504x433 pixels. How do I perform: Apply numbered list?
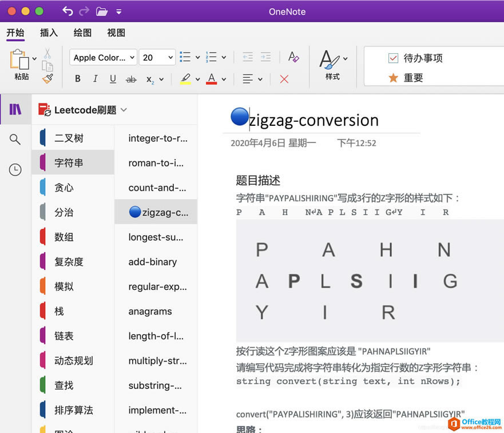[x=211, y=57]
